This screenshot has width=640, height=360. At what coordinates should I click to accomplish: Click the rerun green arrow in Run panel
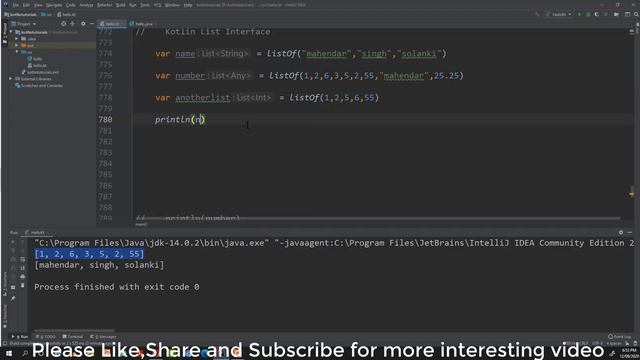[13, 242]
